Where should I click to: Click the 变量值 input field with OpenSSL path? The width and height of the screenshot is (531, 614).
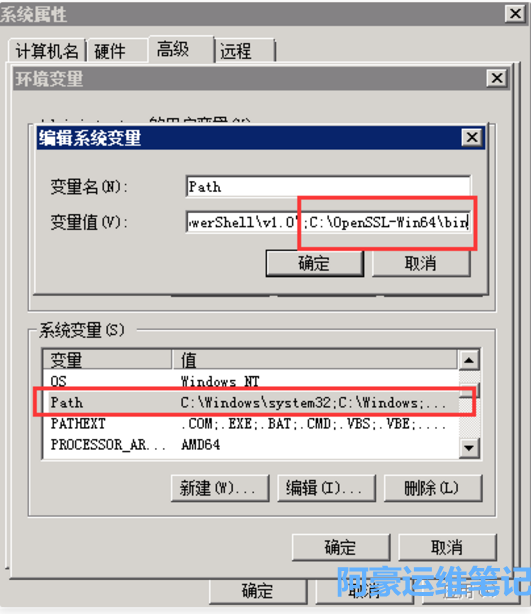point(328,222)
